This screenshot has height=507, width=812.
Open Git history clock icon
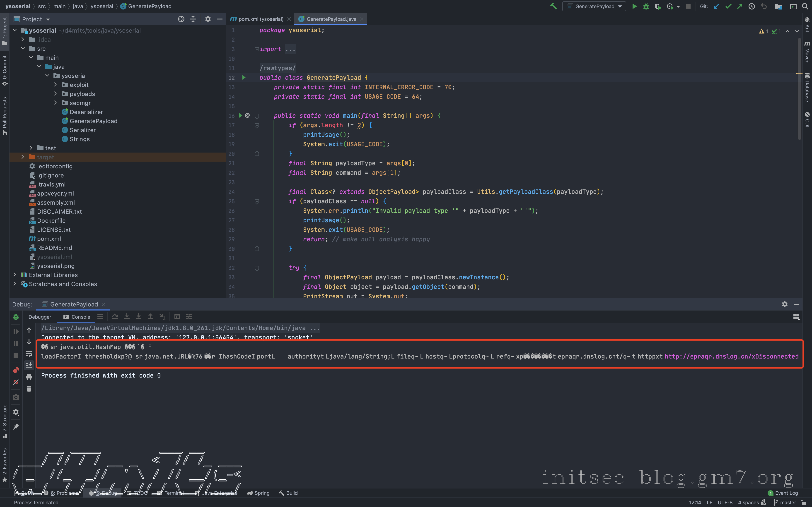coord(752,6)
